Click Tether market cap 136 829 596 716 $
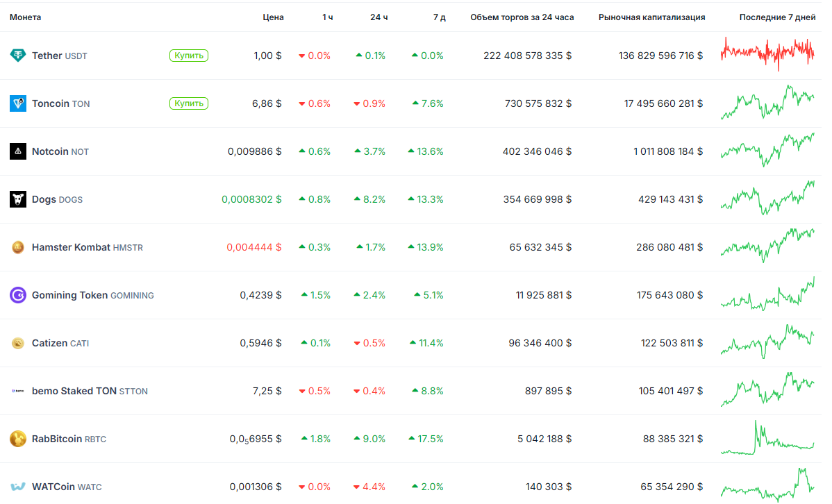The image size is (832, 504). click(660, 56)
